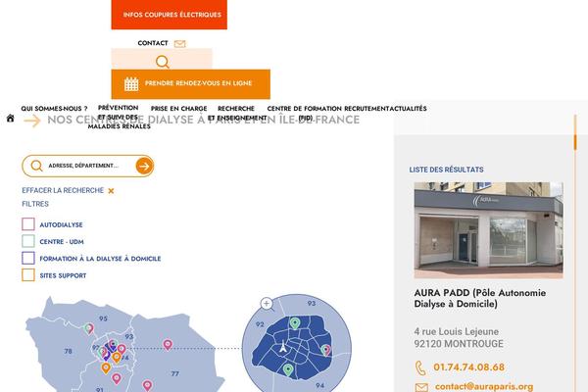Open the Recrutement menu item
The height and width of the screenshot is (392, 588).
coord(366,109)
